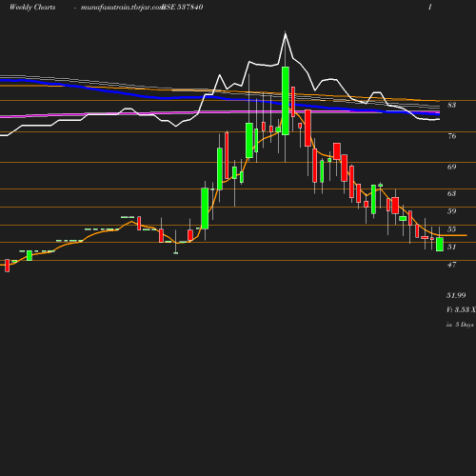The image size is (476, 476).
Task: Click the 51 price axis label
Action: click(452, 247)
